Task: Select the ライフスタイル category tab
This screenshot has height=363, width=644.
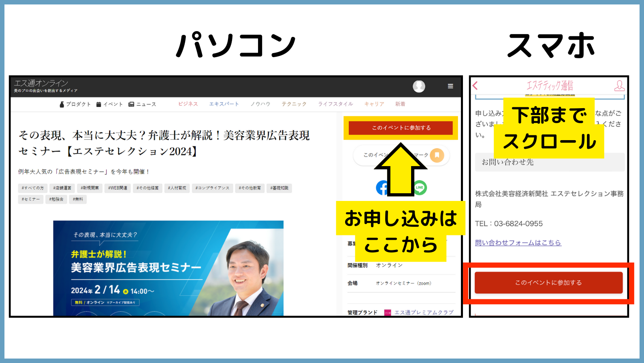Action: pyautogui.click(x=335, y=104)
